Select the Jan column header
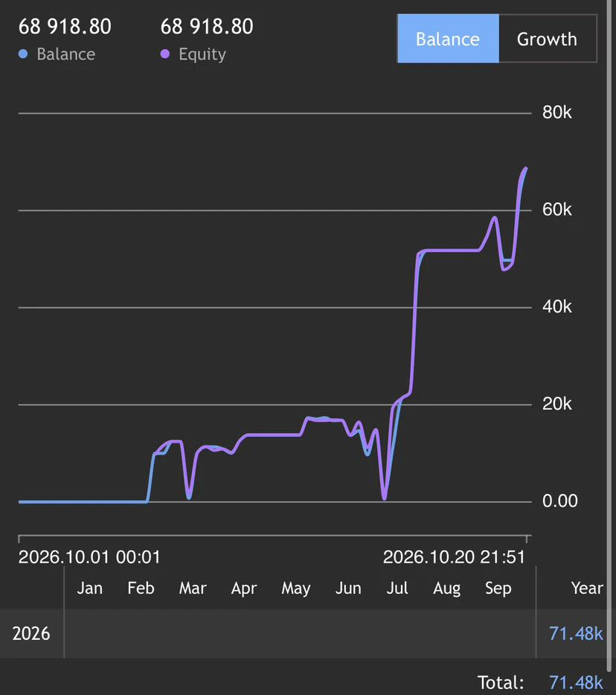This screenshot has width=616, height=695. (90, 588)
